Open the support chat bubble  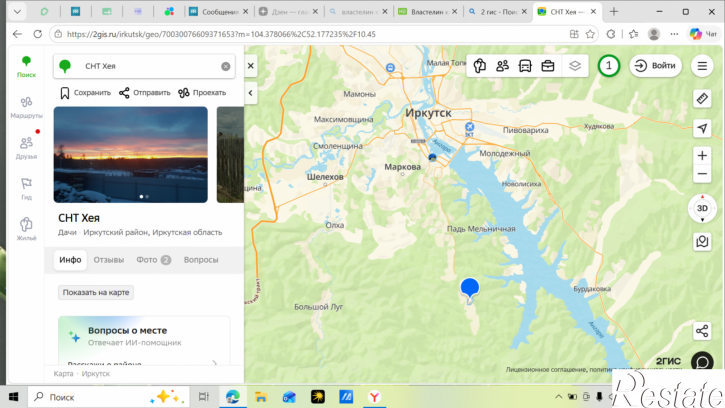tap(702, 362)
